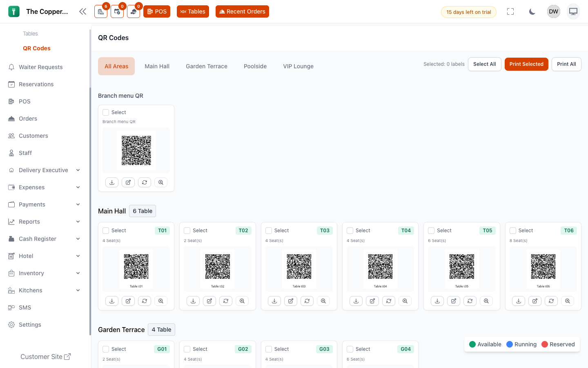Select table T01 checkbox
588x368 pixels.
click(106, 231)
